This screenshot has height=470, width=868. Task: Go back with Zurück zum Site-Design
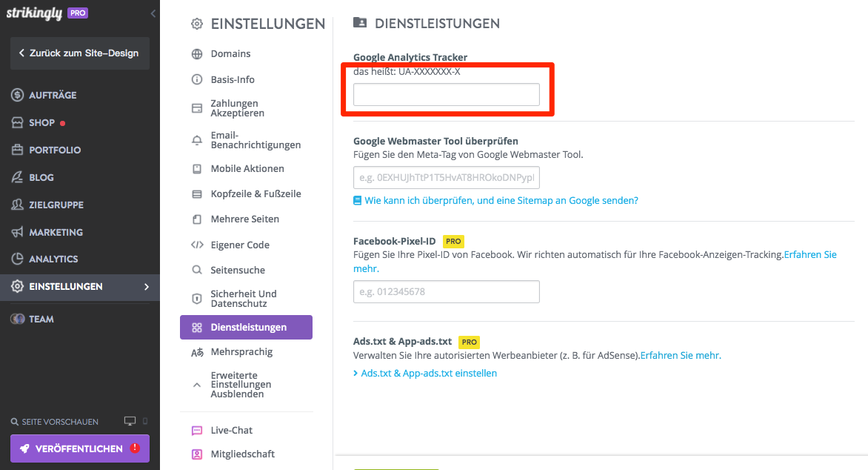pyautogui.click(x=80, y=53)
